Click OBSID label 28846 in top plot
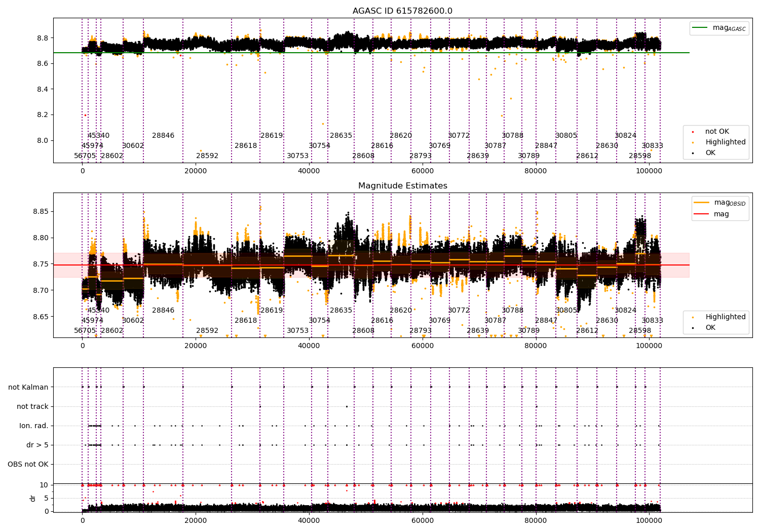 tap(163, 136)
